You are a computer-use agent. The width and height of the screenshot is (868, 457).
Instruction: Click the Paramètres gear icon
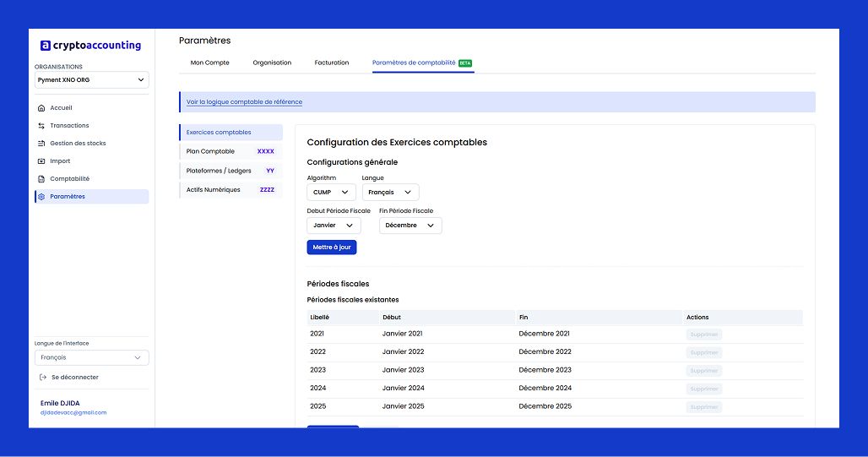[41, 197]
